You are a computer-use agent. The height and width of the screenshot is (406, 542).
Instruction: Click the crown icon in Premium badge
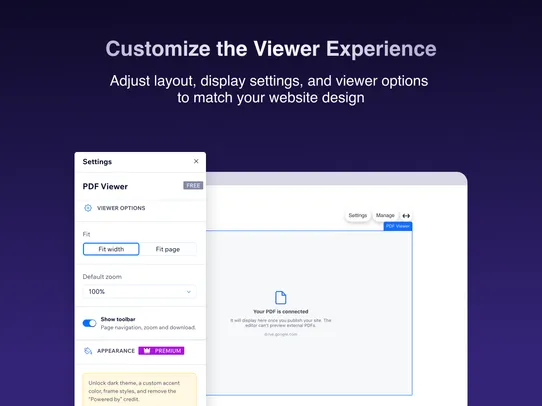point(147,351)
